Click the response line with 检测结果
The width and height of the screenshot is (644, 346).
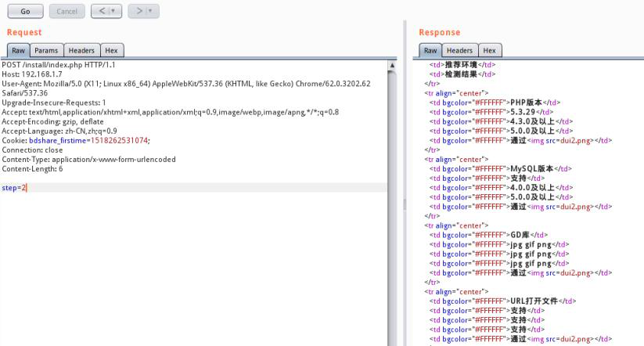click(x=462, y=74)
